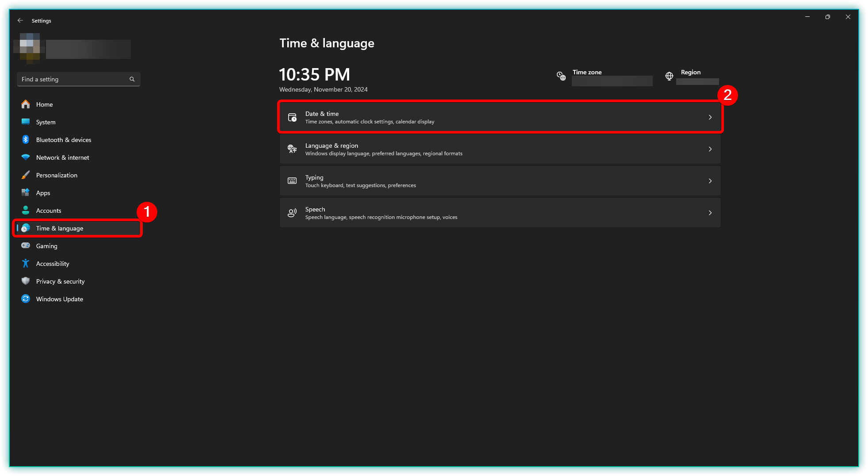Open Gaming settings

click(78, 246)
